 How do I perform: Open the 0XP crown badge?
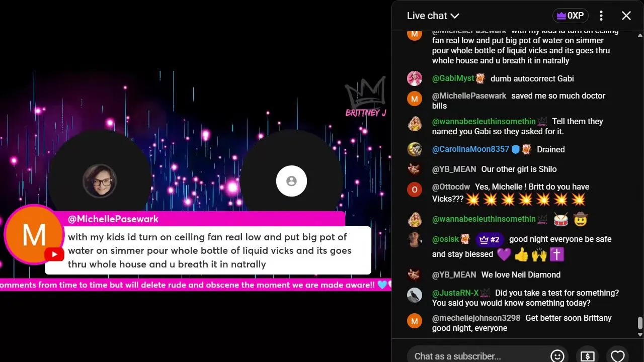click(570, 16)
